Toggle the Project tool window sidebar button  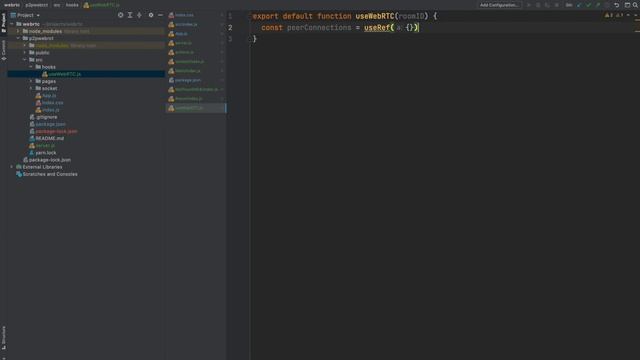pos(3,22)
